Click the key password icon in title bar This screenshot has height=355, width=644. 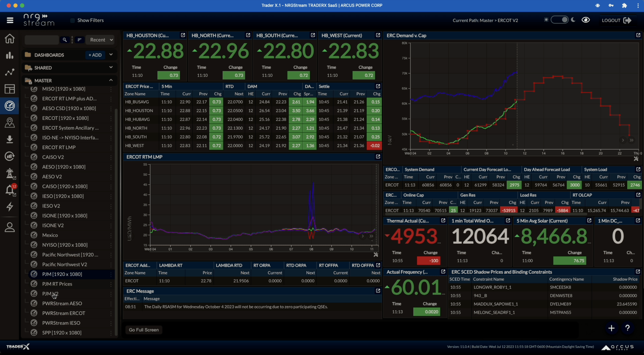coord(611,5)
